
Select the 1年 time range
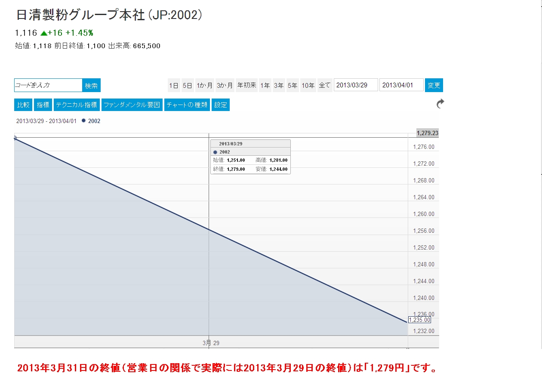point(265,85)
